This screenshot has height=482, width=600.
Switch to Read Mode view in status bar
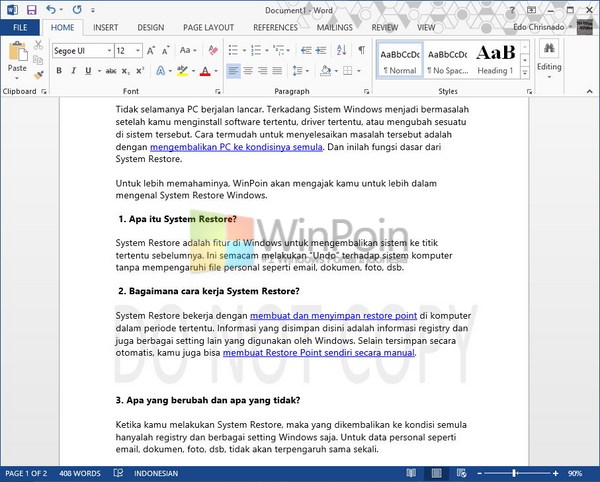411,473
